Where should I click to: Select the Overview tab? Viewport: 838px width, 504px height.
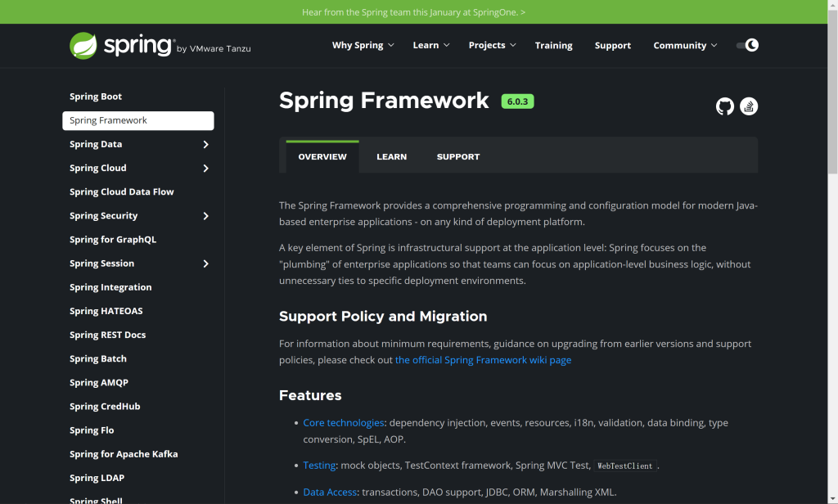[x=322, y=156]
